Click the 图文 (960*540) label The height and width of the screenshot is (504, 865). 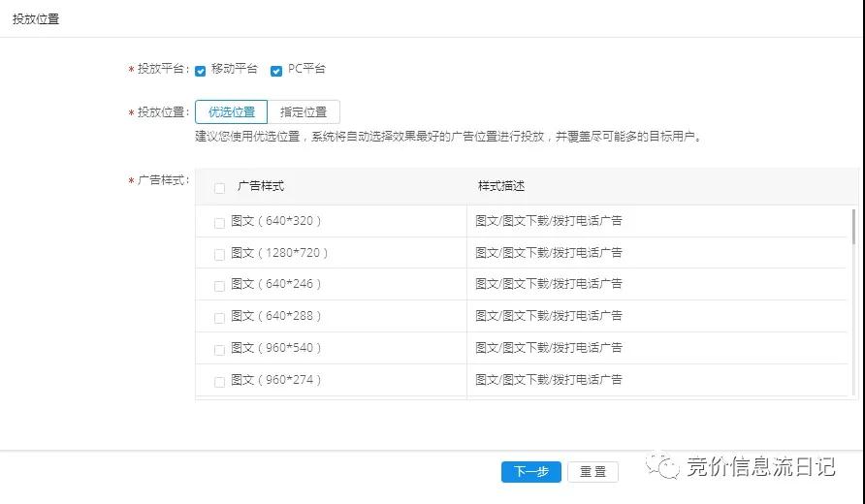pyautogui.click(x=275, y=348)
